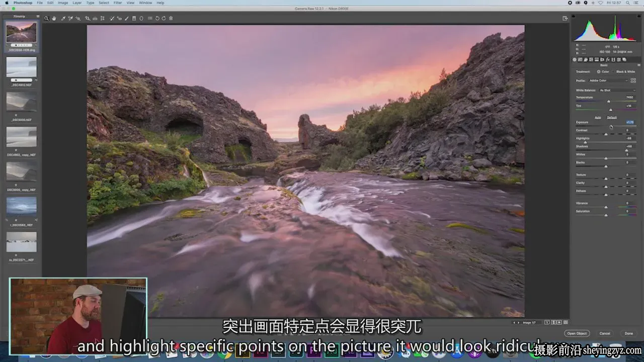This screenshot has height=362, width=644.
Task: Select the _DSC4802.NEF filmstrip thumbnail
Action: point(21,68)
